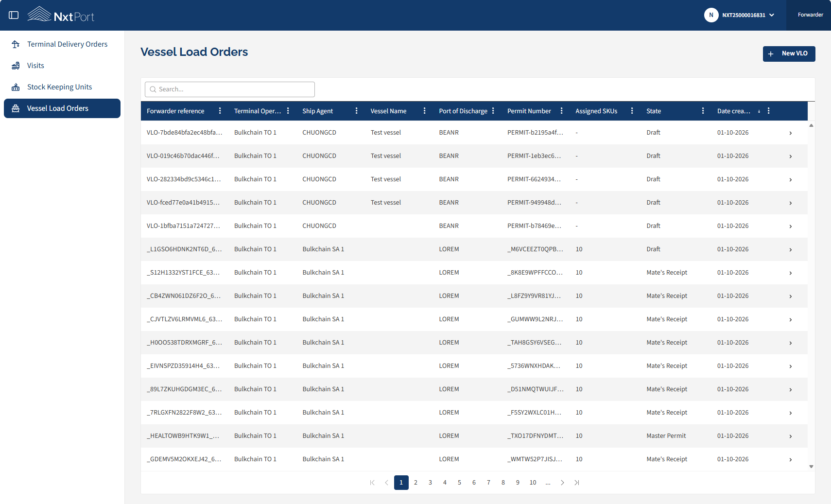Sort by Date created column arrow
Image resolution: width=831 pixels, height=504 pixels.
tap(759, 111)
